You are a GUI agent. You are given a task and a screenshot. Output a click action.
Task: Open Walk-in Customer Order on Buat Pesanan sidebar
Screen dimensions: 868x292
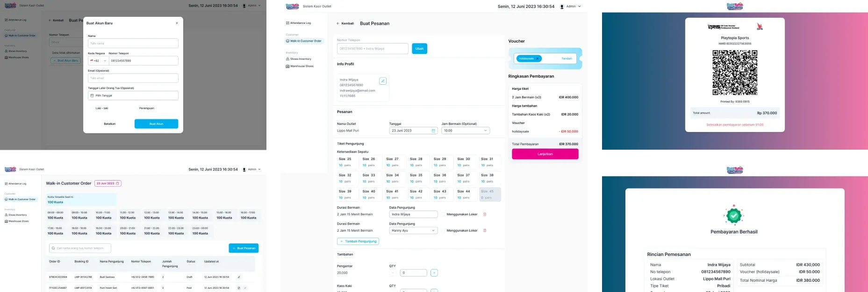[x=304, y=41]
